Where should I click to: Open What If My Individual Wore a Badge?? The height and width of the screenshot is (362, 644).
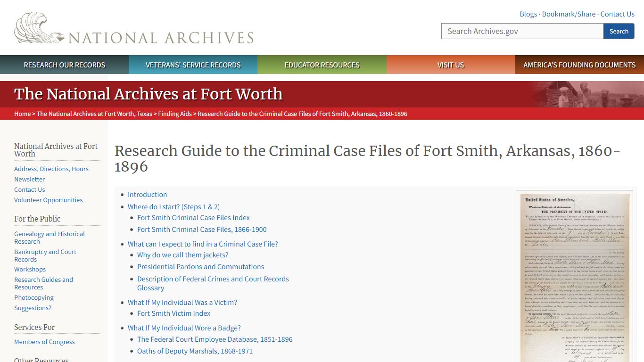coord(184,328)
